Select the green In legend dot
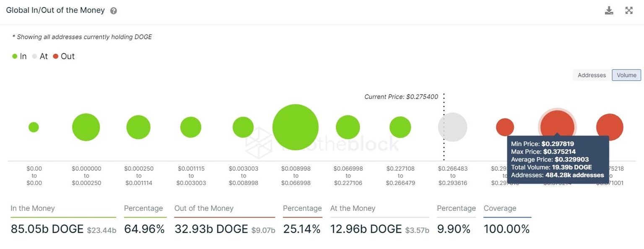Screen dimensions: 644x249 14,56
